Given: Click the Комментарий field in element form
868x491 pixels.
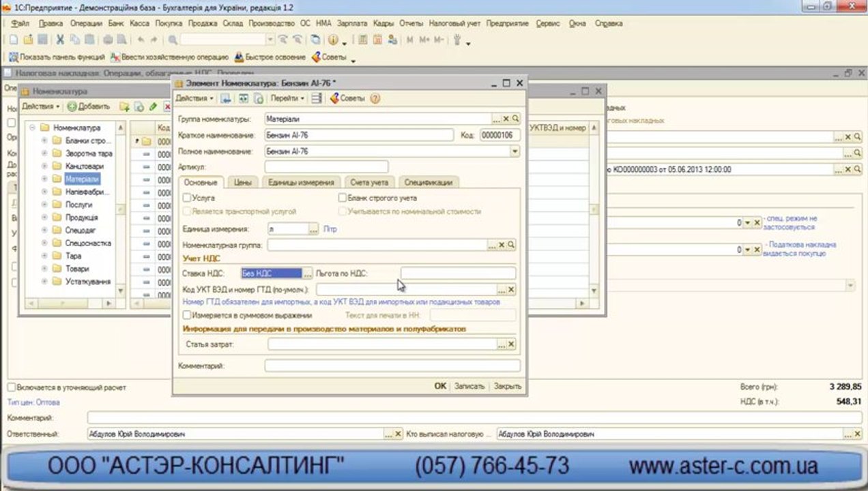Looking at the screenshot, I should (x=392, y=366).
